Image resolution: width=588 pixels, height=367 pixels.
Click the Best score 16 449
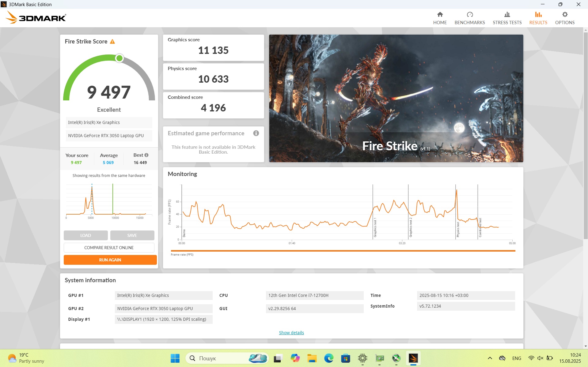[140, 163]
